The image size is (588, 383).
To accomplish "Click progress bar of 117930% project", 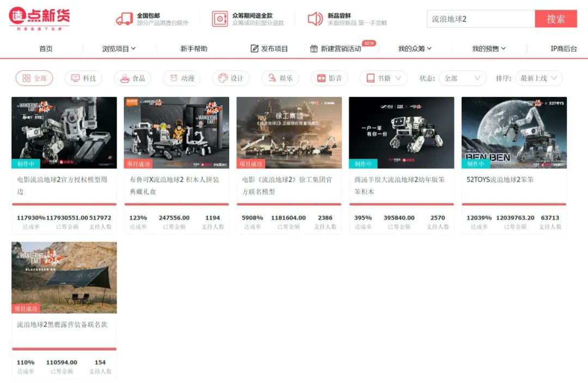I will pyautogui.click(x=64, y=204).
